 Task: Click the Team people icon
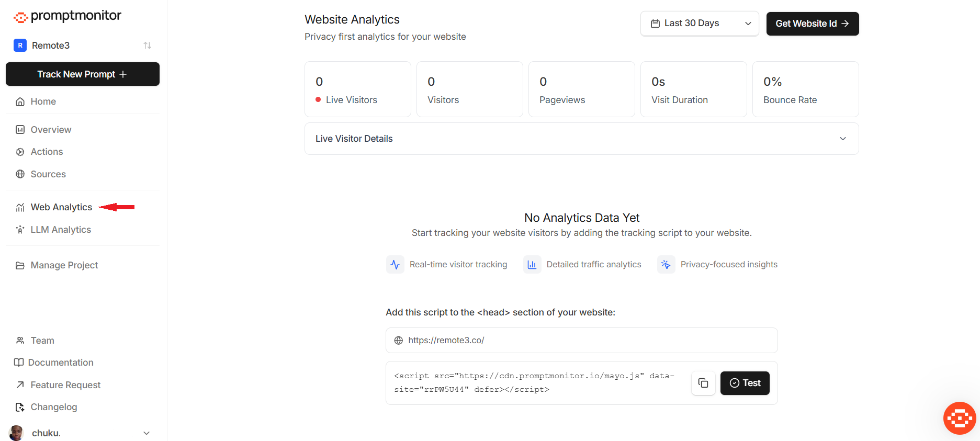(x=20, y=341)
